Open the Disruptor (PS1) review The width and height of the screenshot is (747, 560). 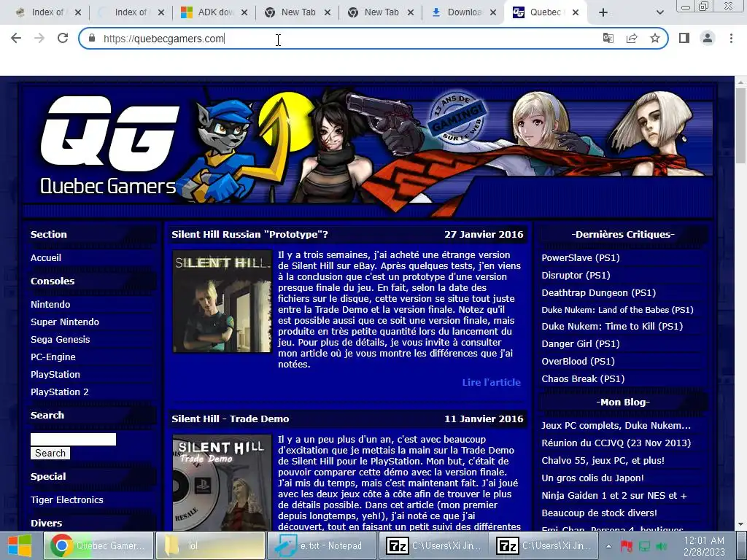pos(576,275)
